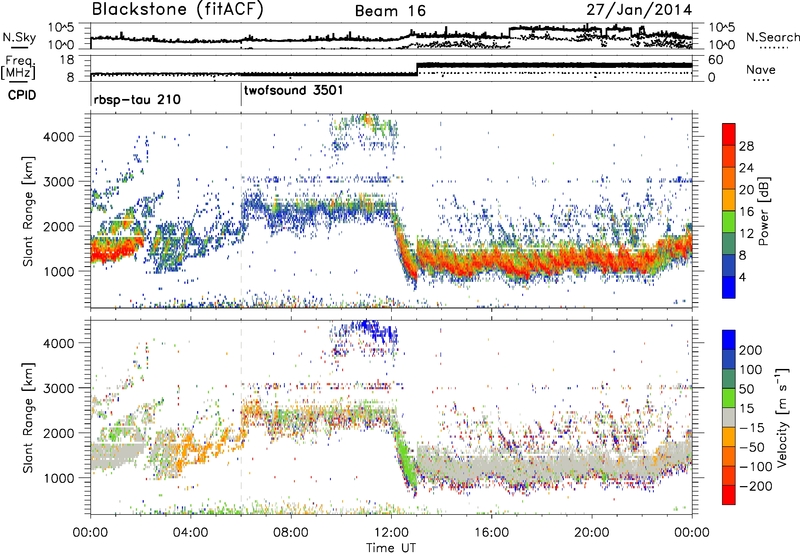
Task: Click the 'Velocity [m s-1]' color bar label
Action: [x=781, y=417]
